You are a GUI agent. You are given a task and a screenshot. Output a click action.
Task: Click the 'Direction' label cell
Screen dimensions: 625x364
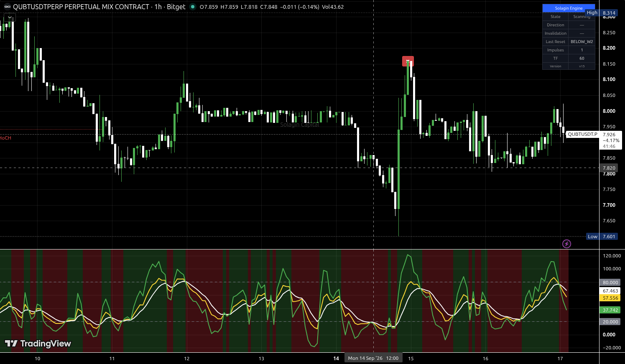point(555,25)
